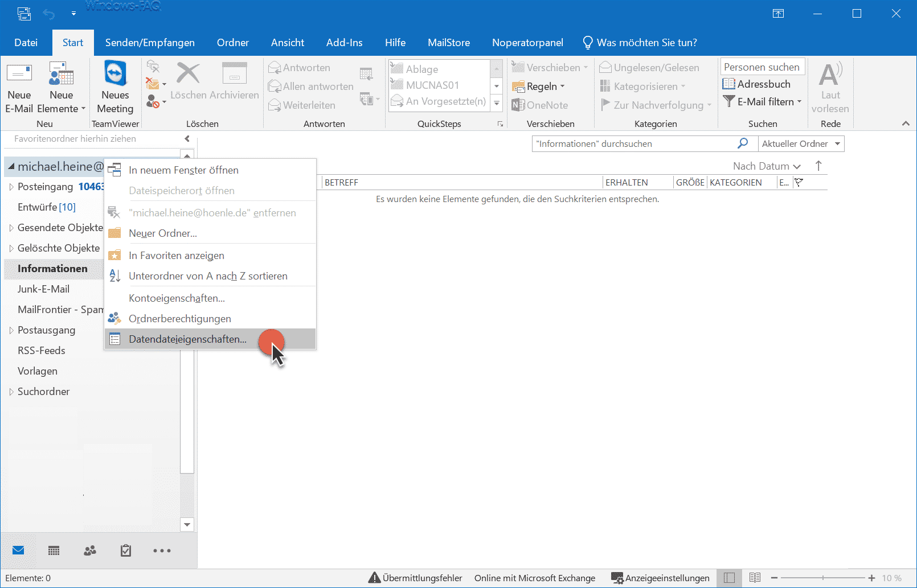Switch to normal view layout icon
The height and width of the screenshot is (588, 917).
729,578
